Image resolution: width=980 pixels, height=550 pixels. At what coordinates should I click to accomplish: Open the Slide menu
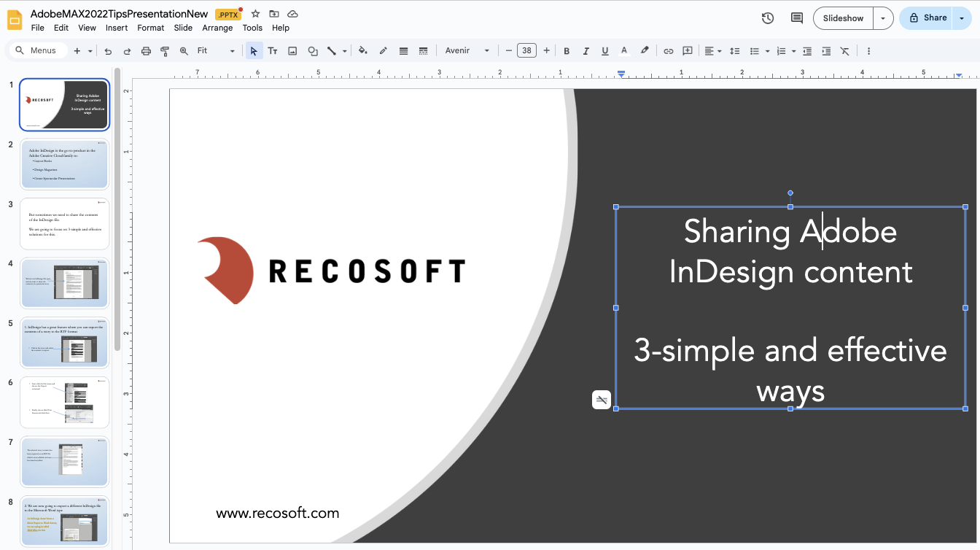click(182, 27)
